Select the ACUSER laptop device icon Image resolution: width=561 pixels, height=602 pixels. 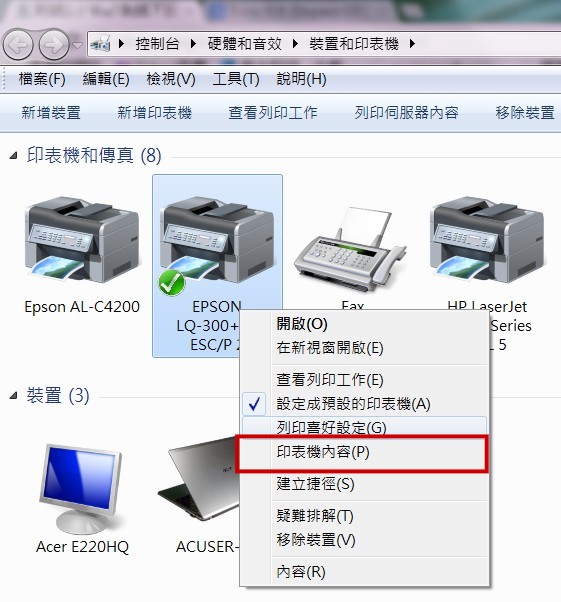(200, 480)
